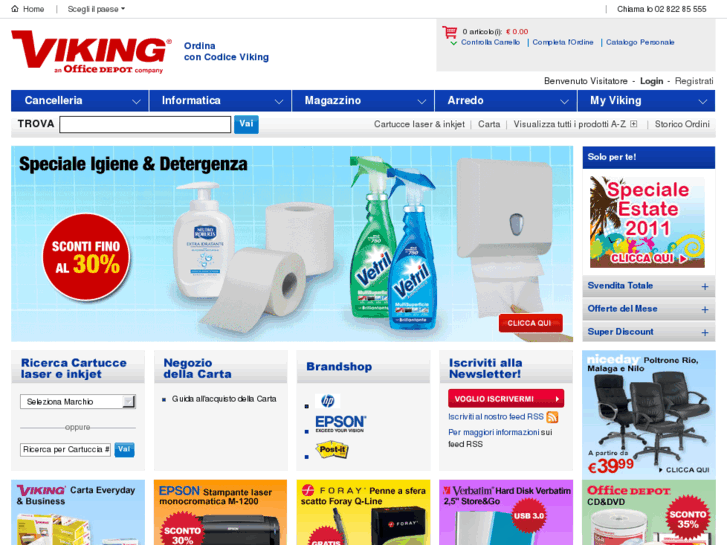Click the Voglio Iscrivermi button
Image resolution: width=727 pixels, height=545 pixels.
point(506,399)
